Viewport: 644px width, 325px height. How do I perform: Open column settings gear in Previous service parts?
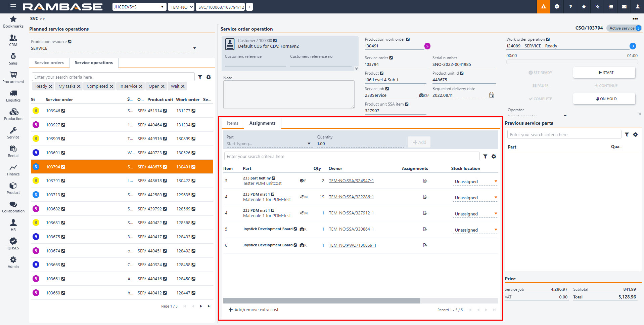pos(635,134)
